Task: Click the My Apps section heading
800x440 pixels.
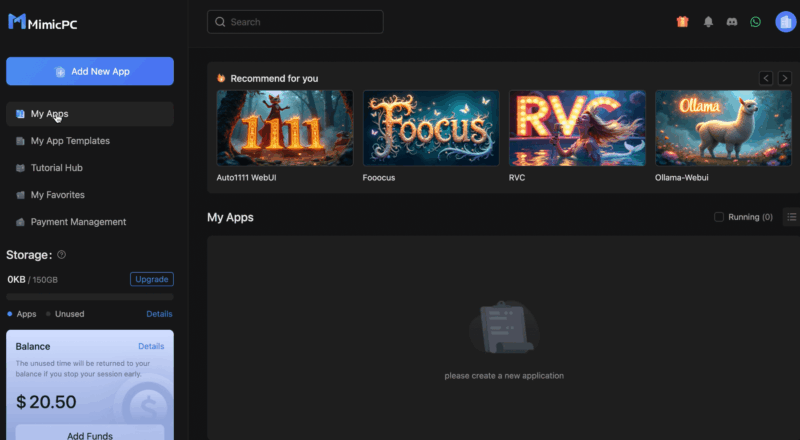Action: (x=230, y=217)
